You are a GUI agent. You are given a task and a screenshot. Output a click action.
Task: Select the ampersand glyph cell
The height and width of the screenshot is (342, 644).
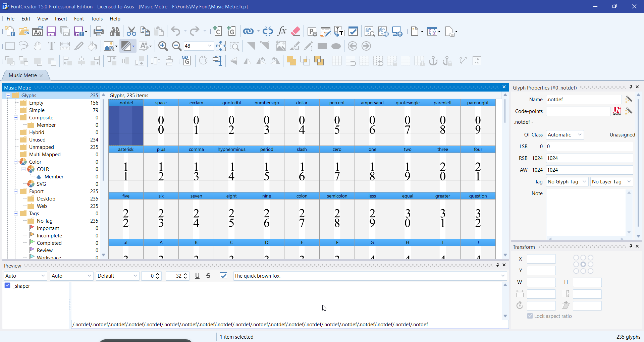[372, 122]
